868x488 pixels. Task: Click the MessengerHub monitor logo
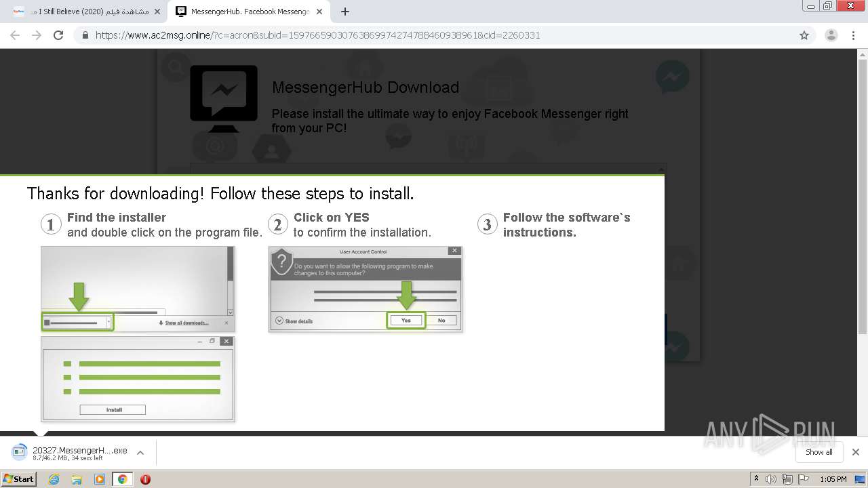pyautogui.click(x=223, y=98)
